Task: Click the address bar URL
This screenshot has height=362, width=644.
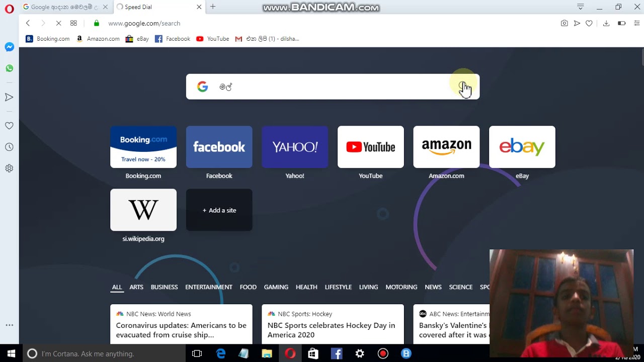Action: click(x=144, y=23)
